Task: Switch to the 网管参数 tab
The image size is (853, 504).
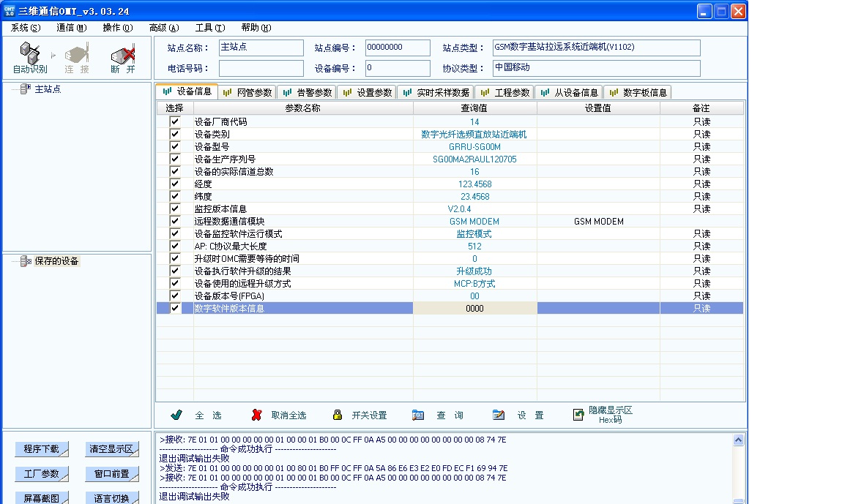Action: (247, 92)
